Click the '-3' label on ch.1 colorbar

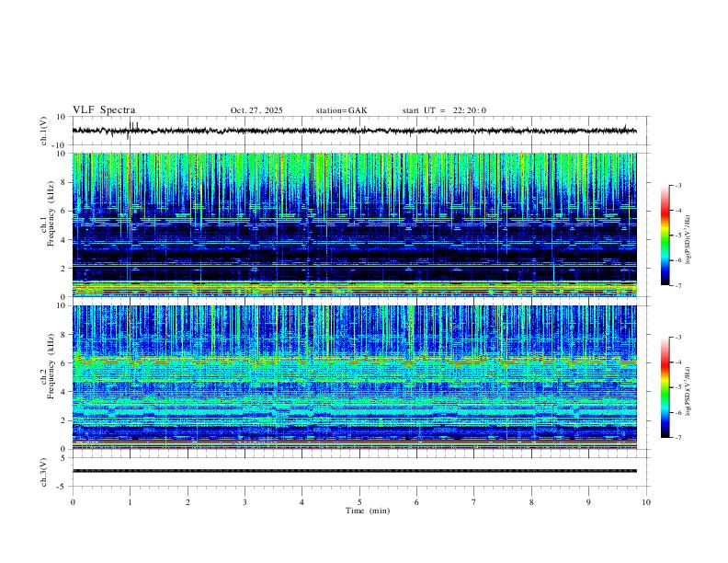pyautogui.click(x=678, y=185)
